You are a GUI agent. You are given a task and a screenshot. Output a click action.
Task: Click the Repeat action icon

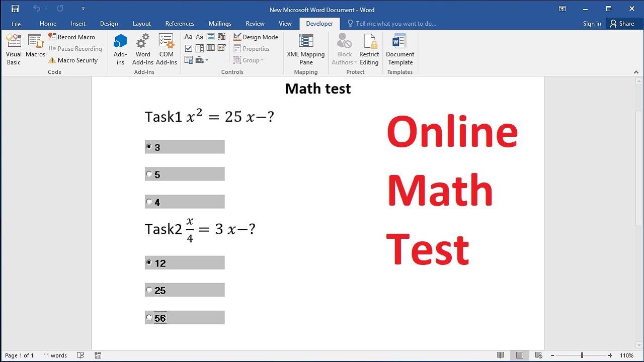[x=60, y=9]
